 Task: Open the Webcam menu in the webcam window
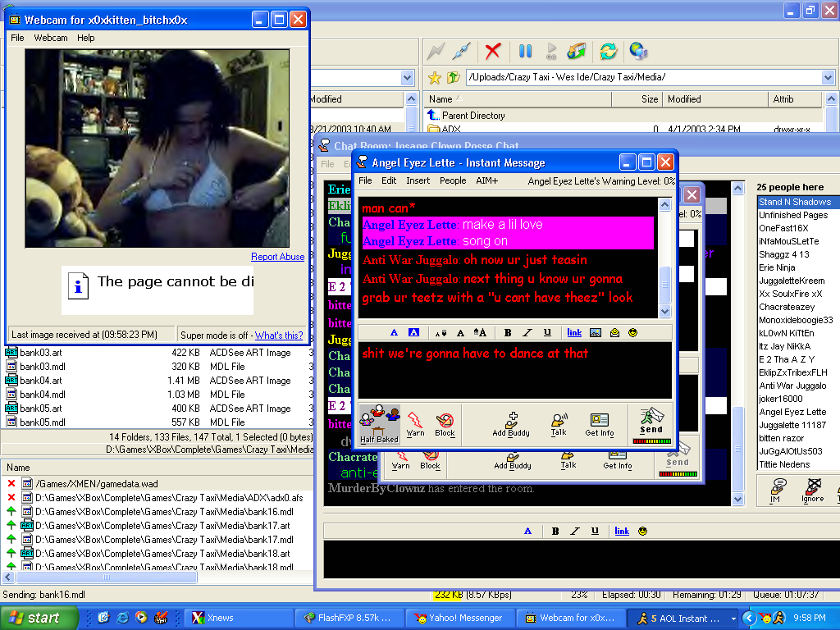point(51,38)
